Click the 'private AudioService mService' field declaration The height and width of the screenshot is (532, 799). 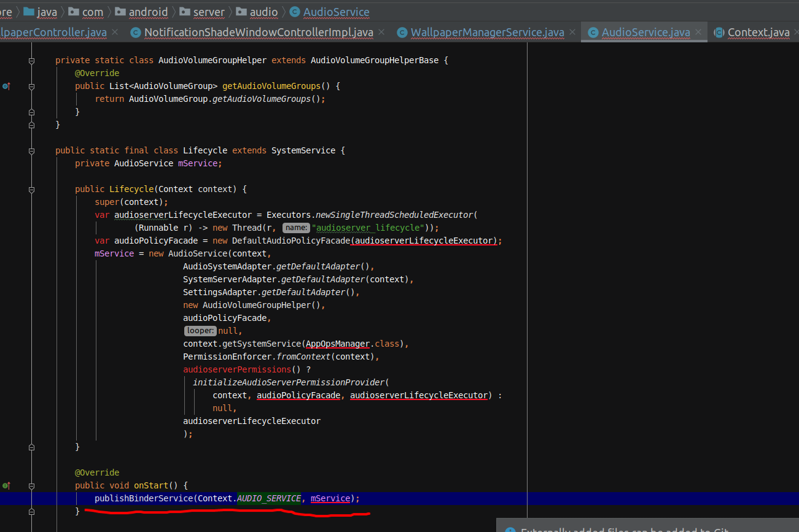(x=149, y=164)
